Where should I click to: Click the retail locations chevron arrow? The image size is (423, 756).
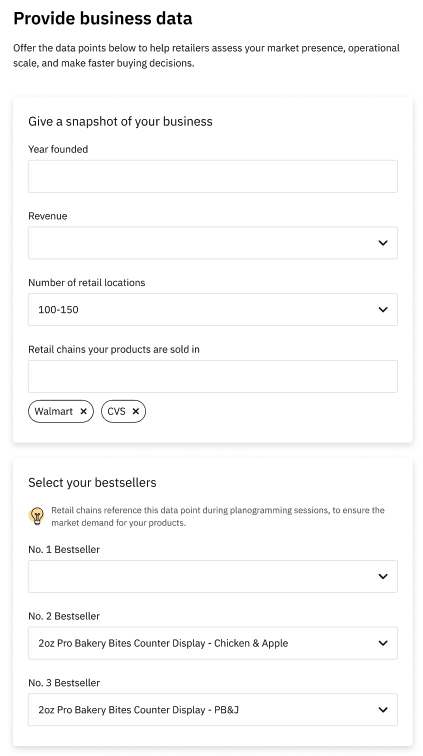pyautogui.click(x=383, y=310)
